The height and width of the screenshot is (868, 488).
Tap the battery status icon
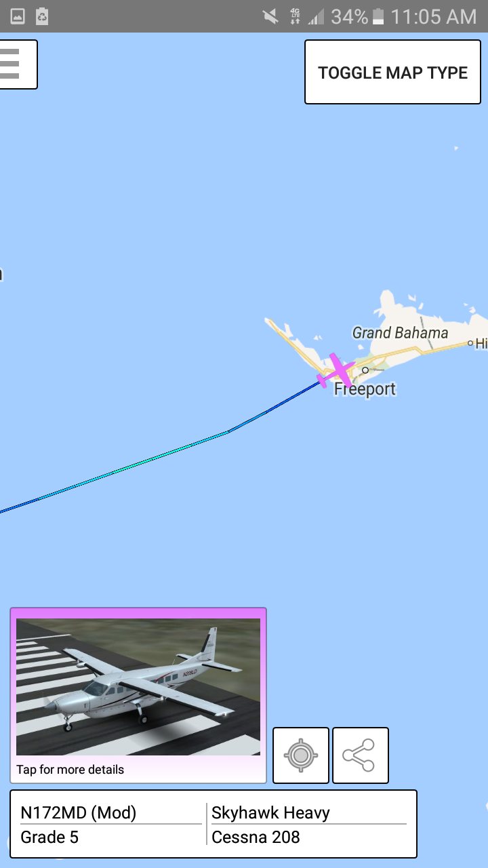[x=378, y=16]
